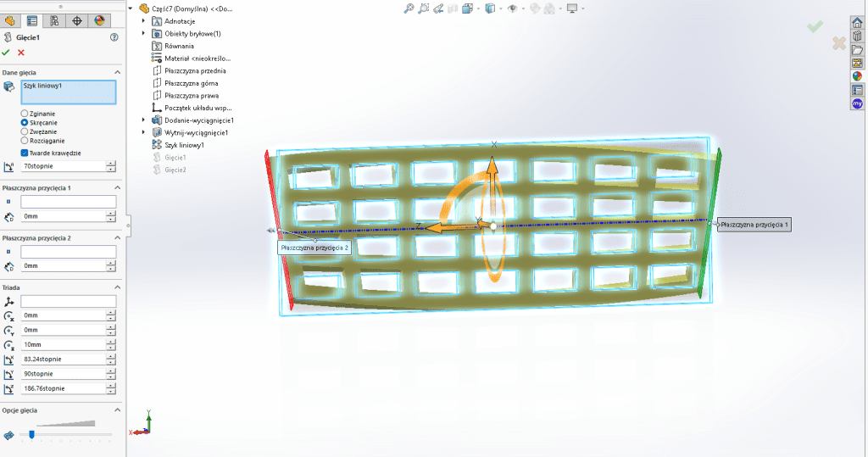Select the Zginanie radio option

25,113
